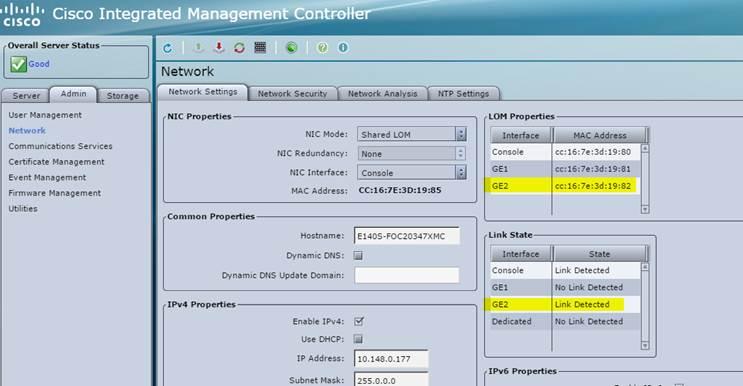Open the NIC Interface Console dropdown

pos(411,173)
